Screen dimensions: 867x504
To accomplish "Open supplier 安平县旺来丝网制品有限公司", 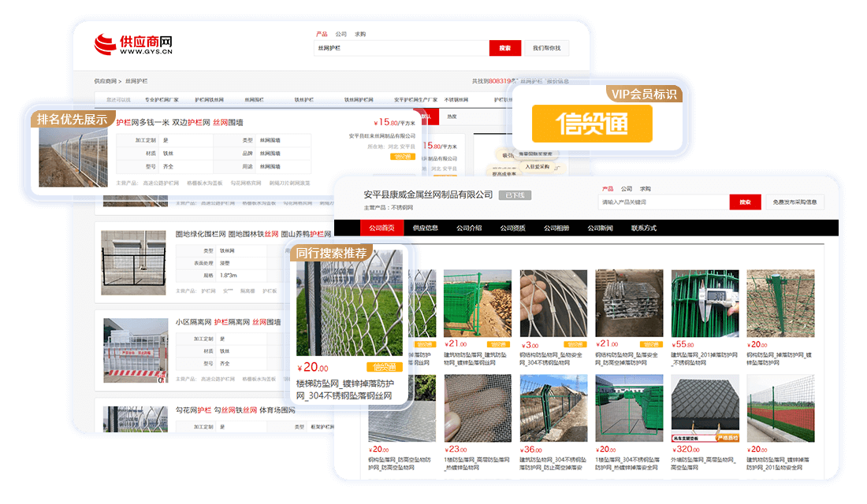I will tap(381, 136).
